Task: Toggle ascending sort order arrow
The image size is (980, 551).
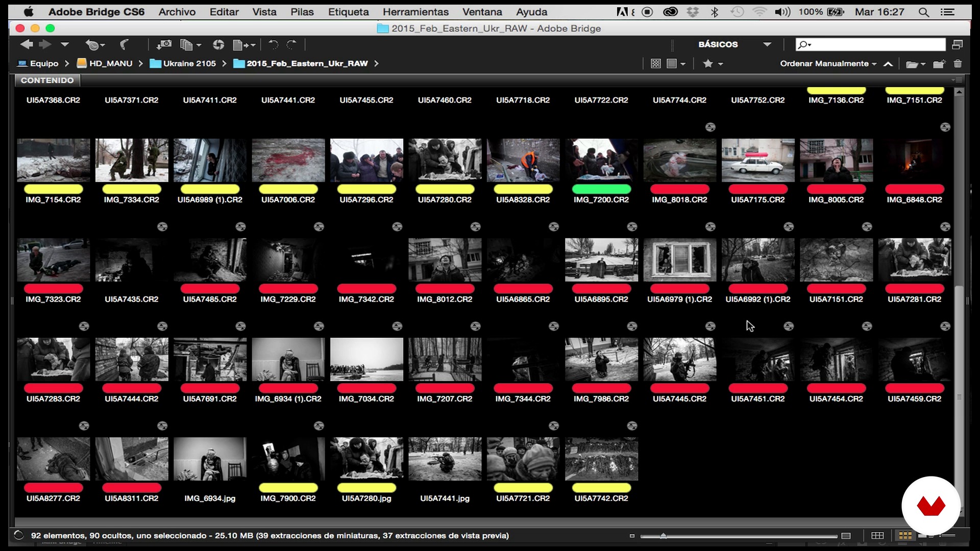Action: click(888, 64)
